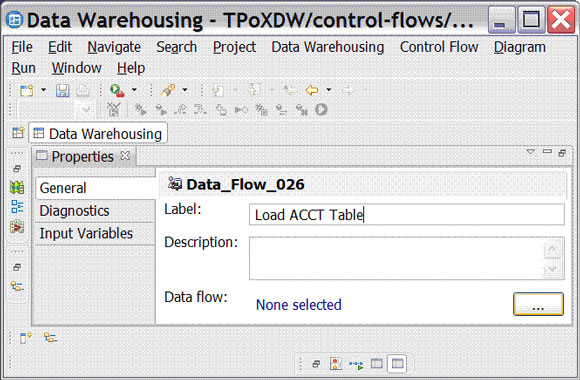The image size is (580, 380).
Task: Open the Edit menu
Action: coord(60,47)
